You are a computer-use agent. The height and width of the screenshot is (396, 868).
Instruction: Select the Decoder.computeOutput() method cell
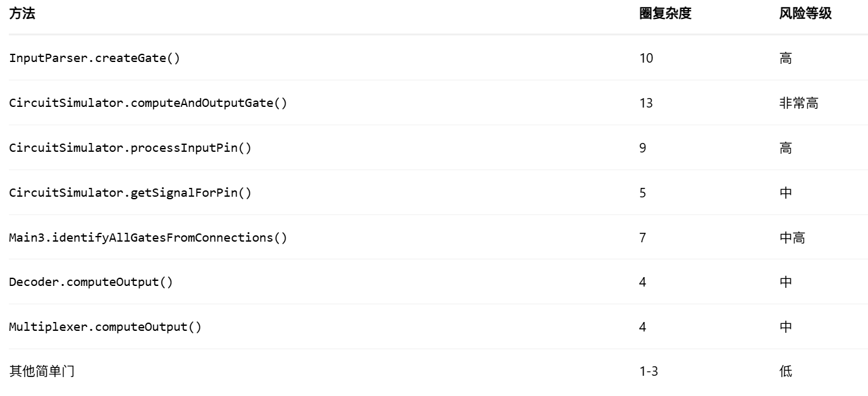point(90,282)
